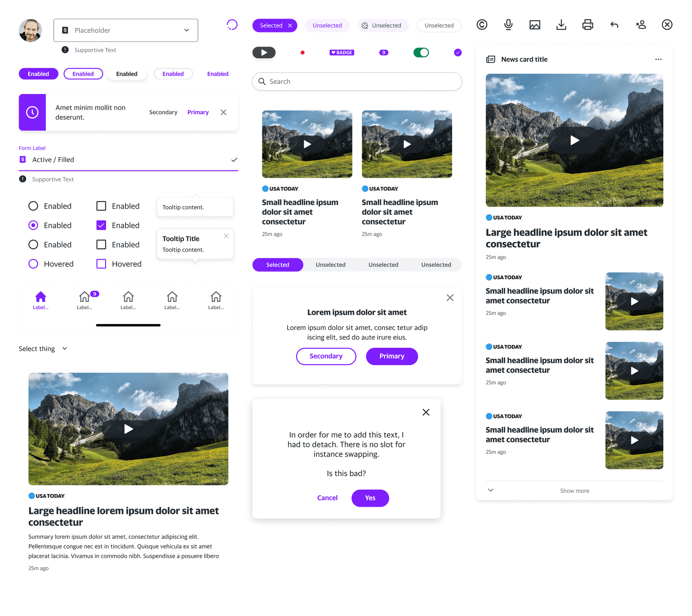Turn off the green toggle switch
This screenshot has width=692, height=616.
point(421,52)
